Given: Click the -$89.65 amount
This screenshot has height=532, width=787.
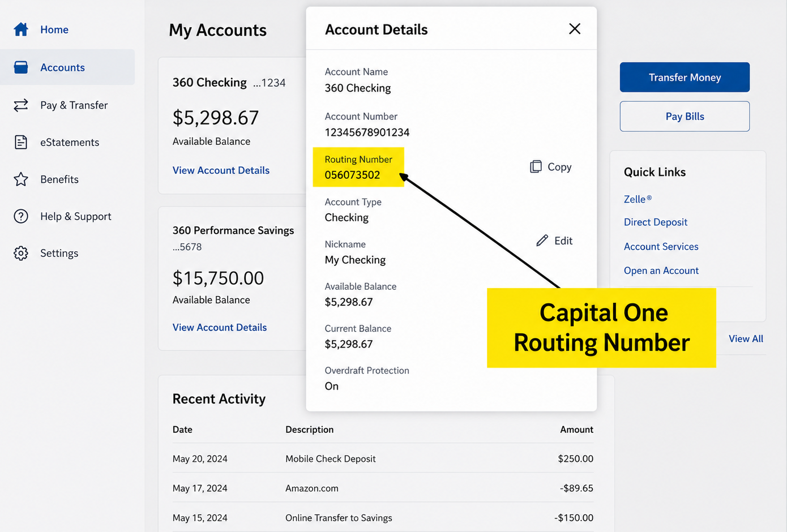Looking at the screenshot, I should pos(576,488).
